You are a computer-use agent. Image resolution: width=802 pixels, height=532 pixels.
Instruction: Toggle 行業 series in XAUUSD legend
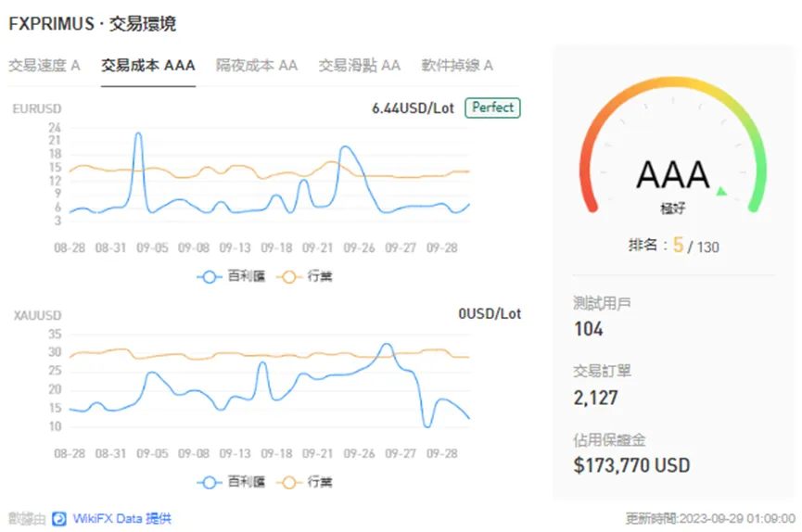pos(304,482)
